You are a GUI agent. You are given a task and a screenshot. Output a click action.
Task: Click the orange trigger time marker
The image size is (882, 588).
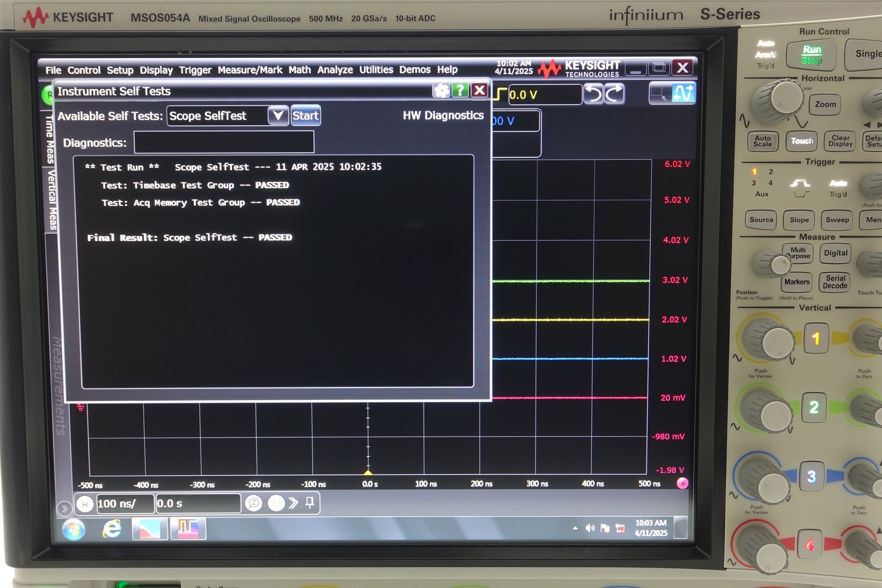[x=368, y=472]
